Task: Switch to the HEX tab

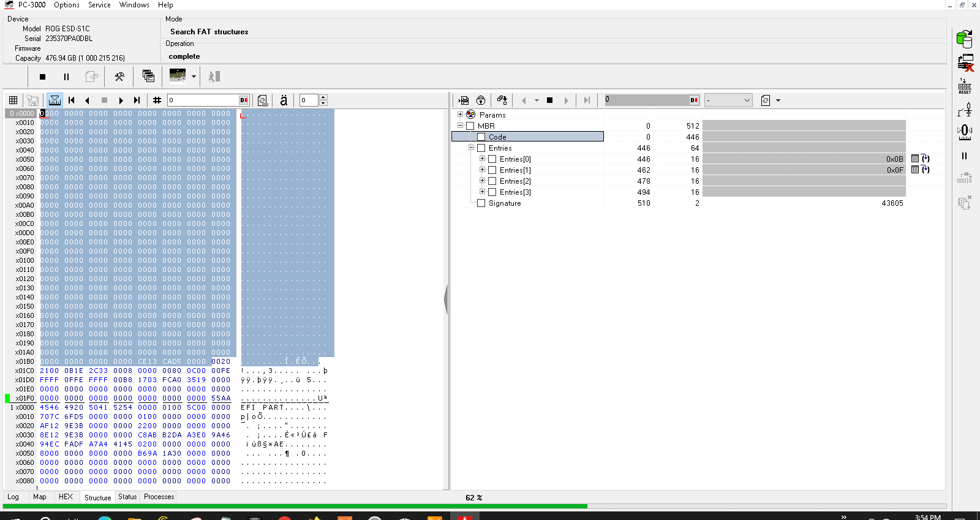Action: (x=66, y=497)
